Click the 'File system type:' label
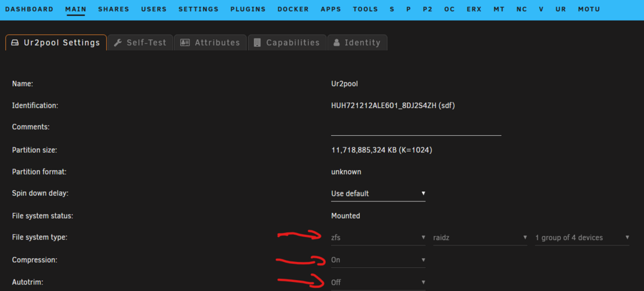Viewport: 644px width, 291px height. tap(40, 237)
